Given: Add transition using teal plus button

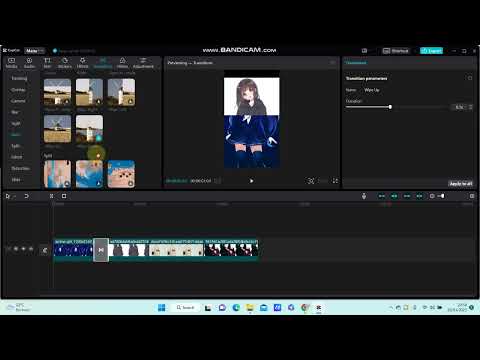Looking at the screenshot, I should tap(99, 138).
